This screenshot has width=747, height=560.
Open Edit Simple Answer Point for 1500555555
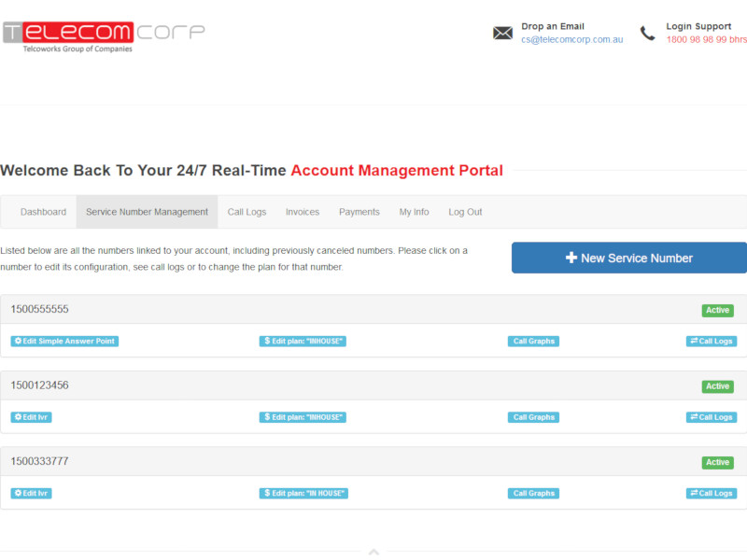tap(64, 342)
